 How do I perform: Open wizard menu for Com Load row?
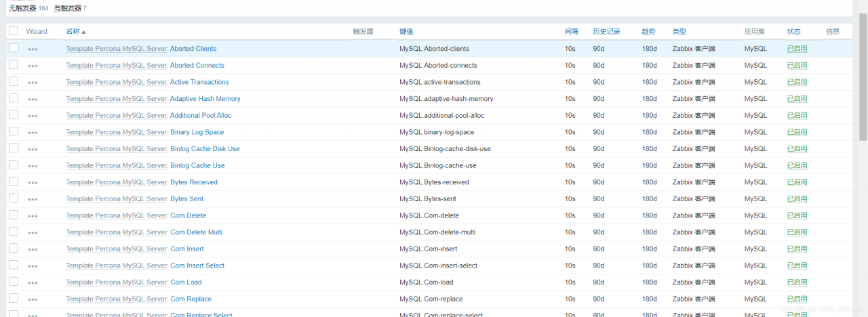33,282
